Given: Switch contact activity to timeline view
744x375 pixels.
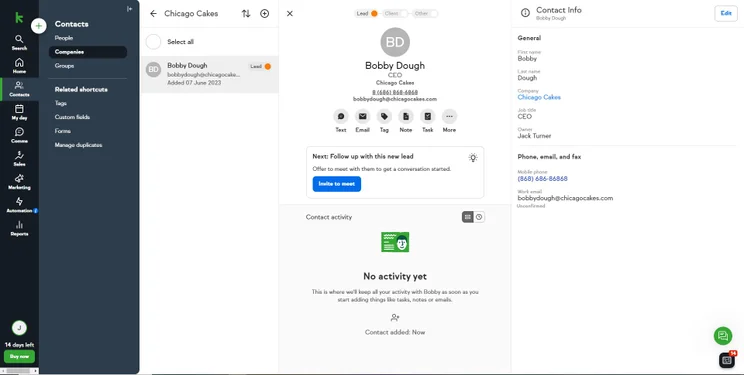Looking at the screenshot, I should point(479,217).
